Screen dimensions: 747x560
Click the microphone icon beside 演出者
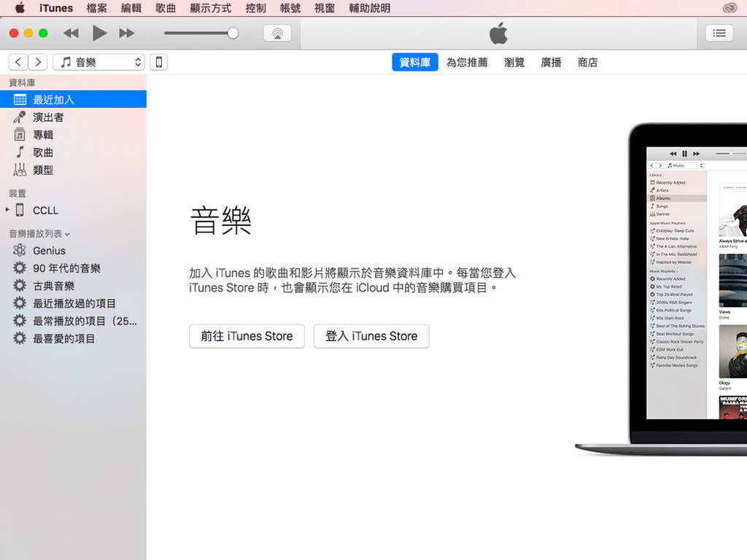click(20, 117)
